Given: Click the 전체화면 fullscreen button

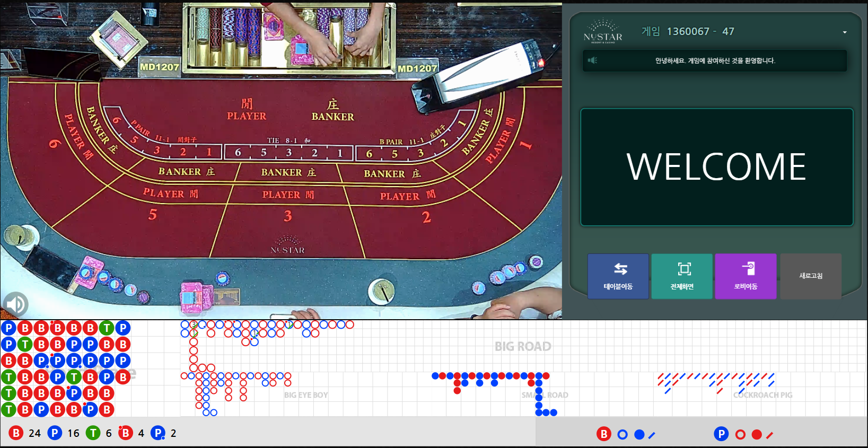Looking at the screenshot, I should click(682, 276).
